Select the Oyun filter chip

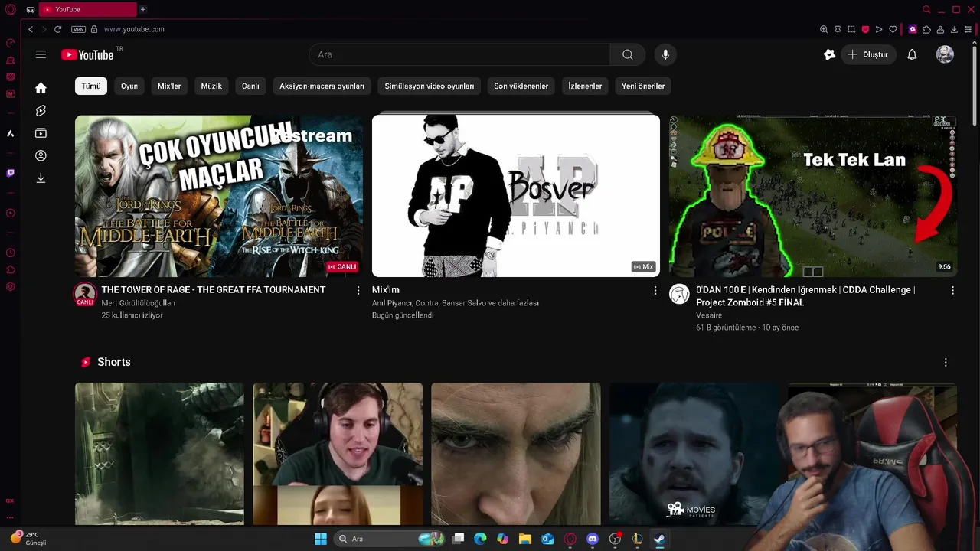coord(129,86)
